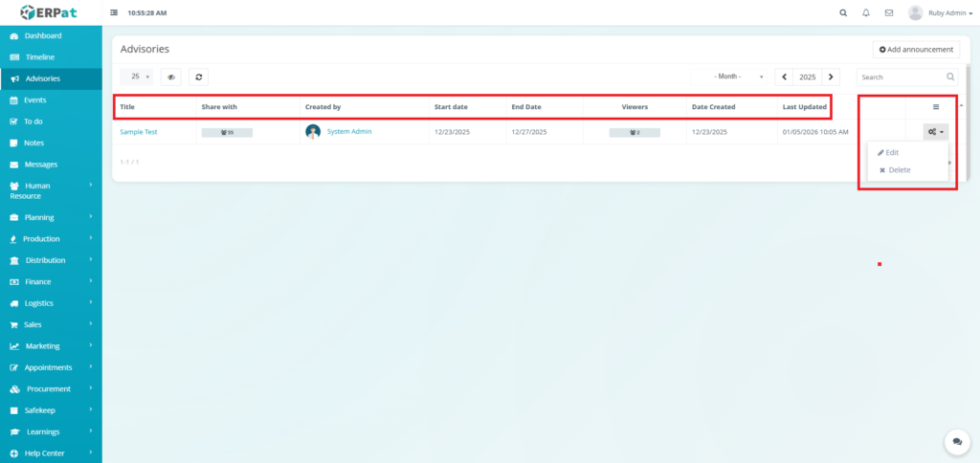Click the hamburger sidebar toggle icon

click(115, 13)
